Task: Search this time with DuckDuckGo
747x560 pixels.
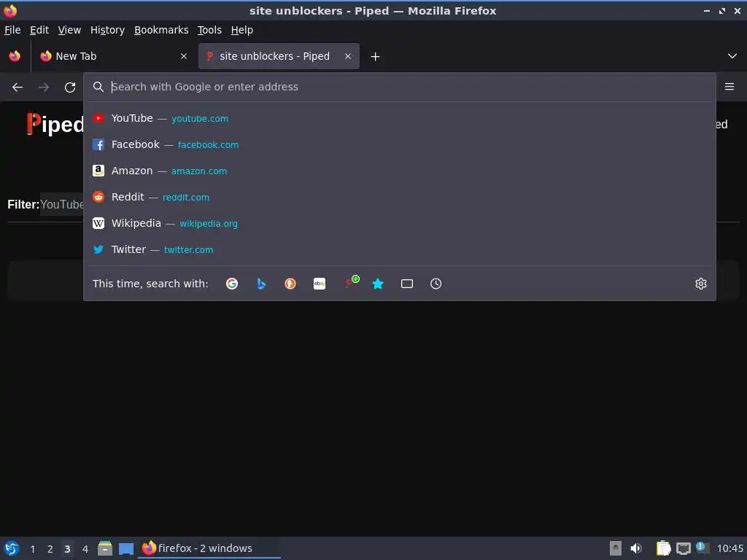Action: 290,284
